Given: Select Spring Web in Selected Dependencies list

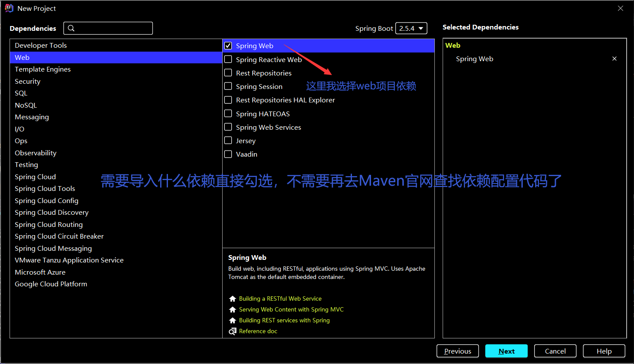Looking at the screenshot, I should coord(475,59).
